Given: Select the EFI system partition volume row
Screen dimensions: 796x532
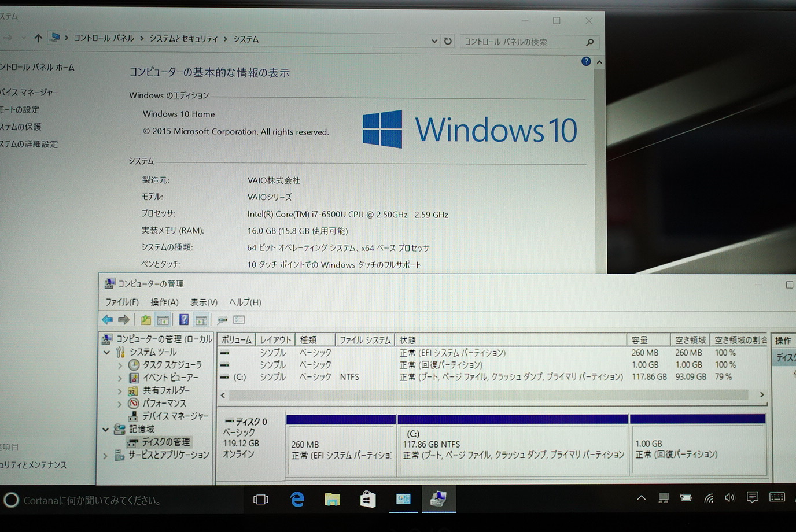Looking at the screenshot, I should tap(493, 353).
